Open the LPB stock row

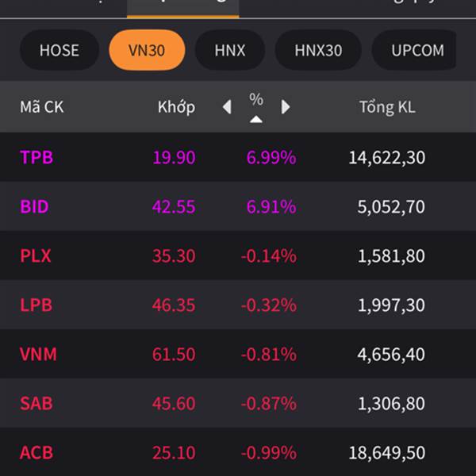[x=238, y=305]
